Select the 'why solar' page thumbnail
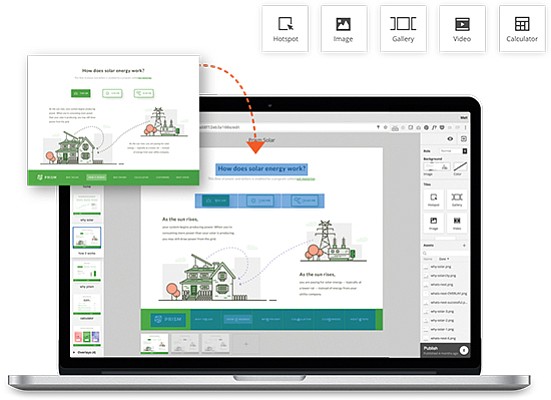This screenshot has height=400, width=551. click(x=87, y=203)
